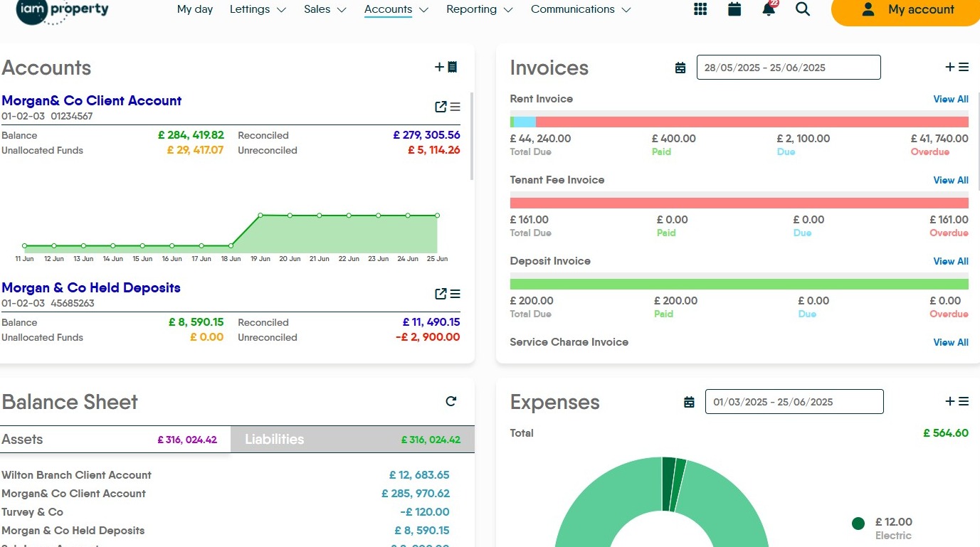Open the Morgan & Co Held Deposits hamburger menu

point(455,294)
